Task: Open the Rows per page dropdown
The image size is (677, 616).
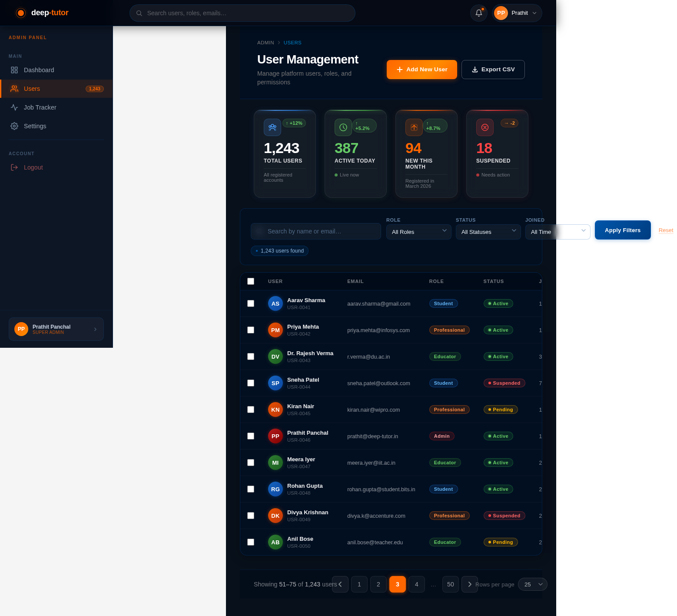Action: [532, 584]
